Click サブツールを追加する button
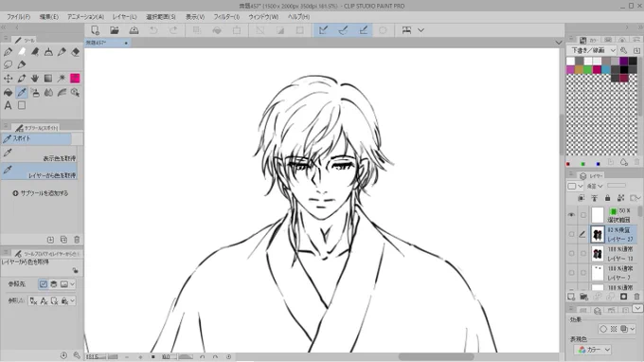This screenshot has height=362, width=644. click(x=40, y=193)
